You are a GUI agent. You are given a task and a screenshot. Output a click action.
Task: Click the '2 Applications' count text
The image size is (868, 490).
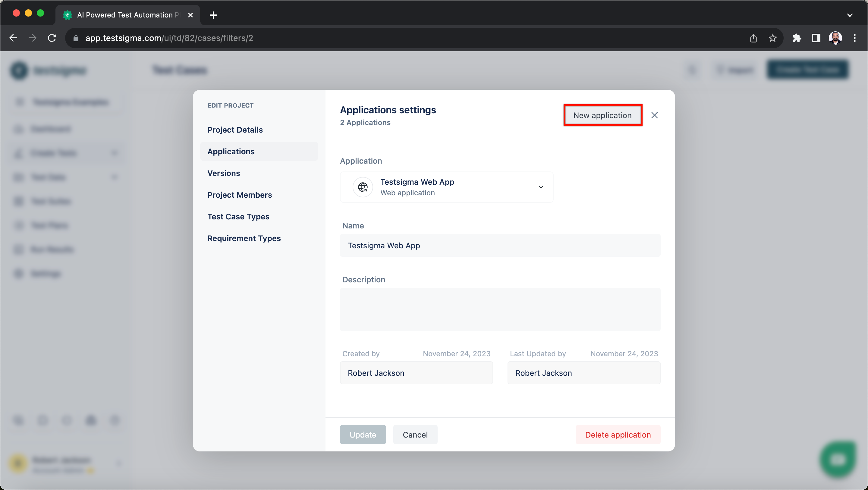[365, 122]
